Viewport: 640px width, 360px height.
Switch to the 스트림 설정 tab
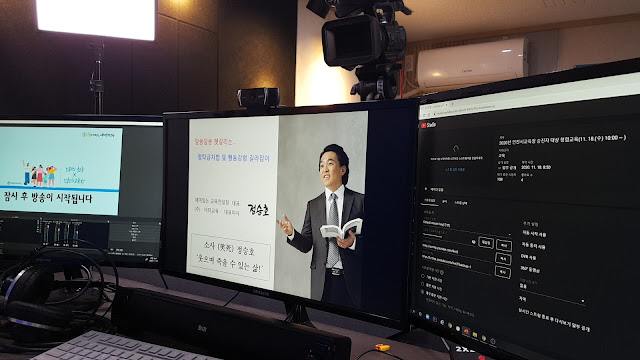point(429,200)
